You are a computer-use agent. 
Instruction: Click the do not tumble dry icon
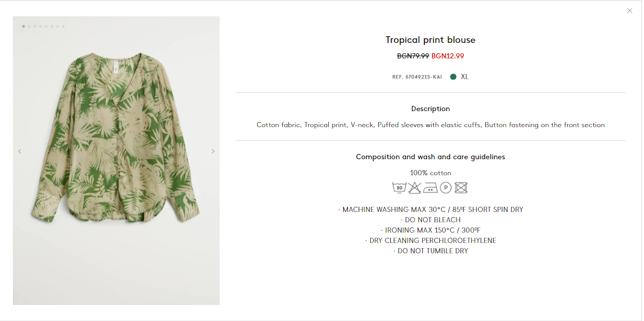tap(461, 188)
